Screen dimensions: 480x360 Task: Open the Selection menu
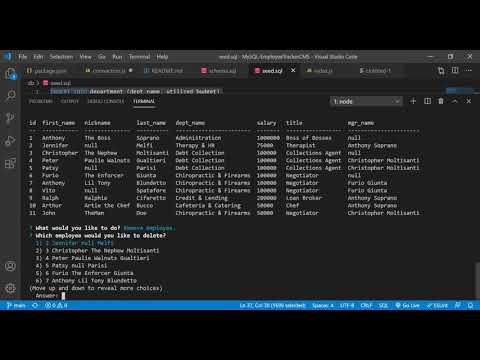click(x=61, y=57)
